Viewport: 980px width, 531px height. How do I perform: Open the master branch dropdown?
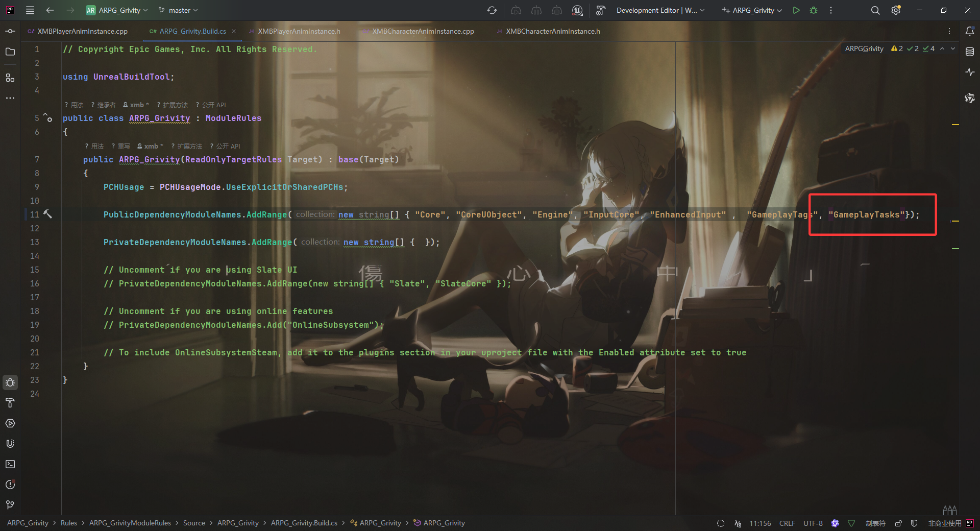[x=178, y=10]
